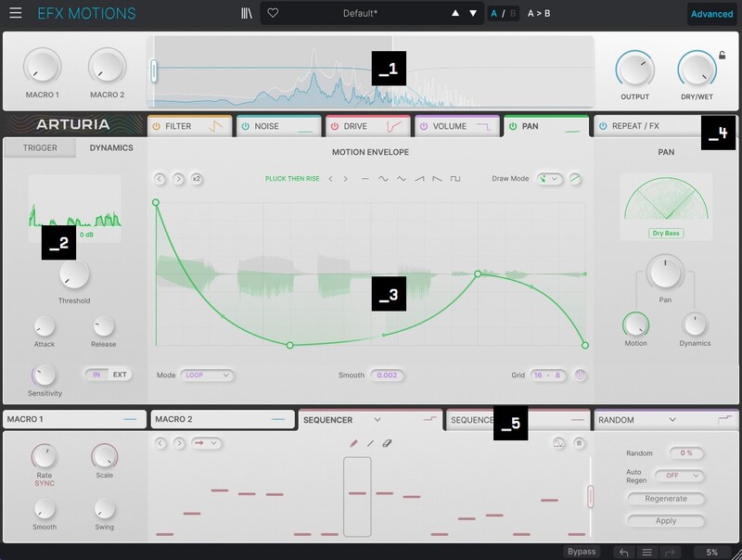
Task: Select the square wave envelope shape
Action: click(x=455, y=179)
